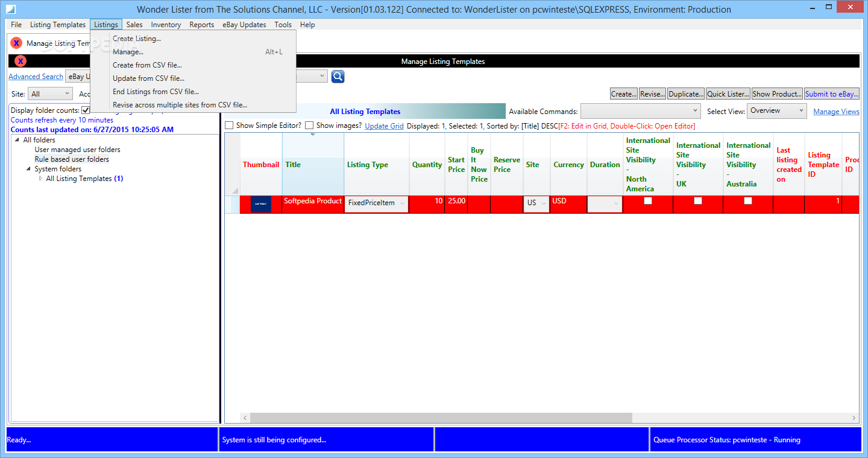This screenshot has height=458, width=868.
Task: Click the grid horizontal scrollbar thumb
Action: pyautogui.click(x=441, y=418)
